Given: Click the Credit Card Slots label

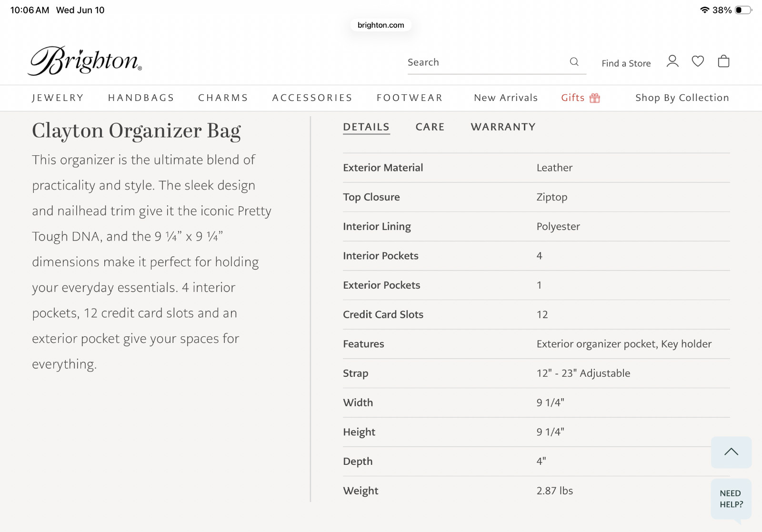Looking at the screenshot, I should (x=383, y=315).
